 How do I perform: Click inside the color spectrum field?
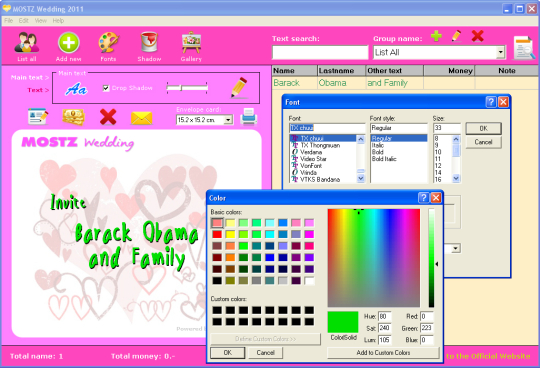click(374, 257)
